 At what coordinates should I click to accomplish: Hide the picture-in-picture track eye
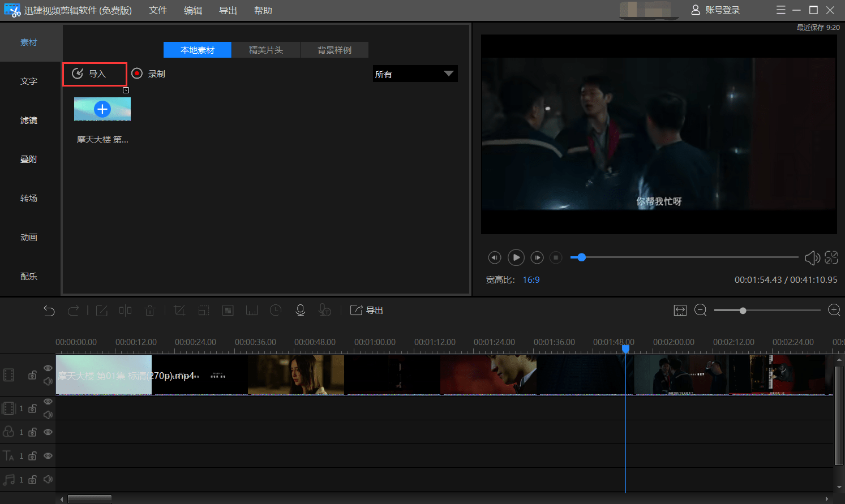pyautogui.click(x=48, y=402)
